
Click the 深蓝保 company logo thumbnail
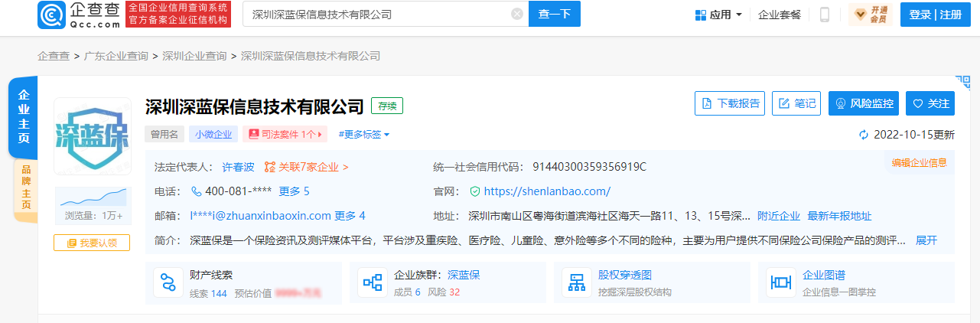[93, 135]
